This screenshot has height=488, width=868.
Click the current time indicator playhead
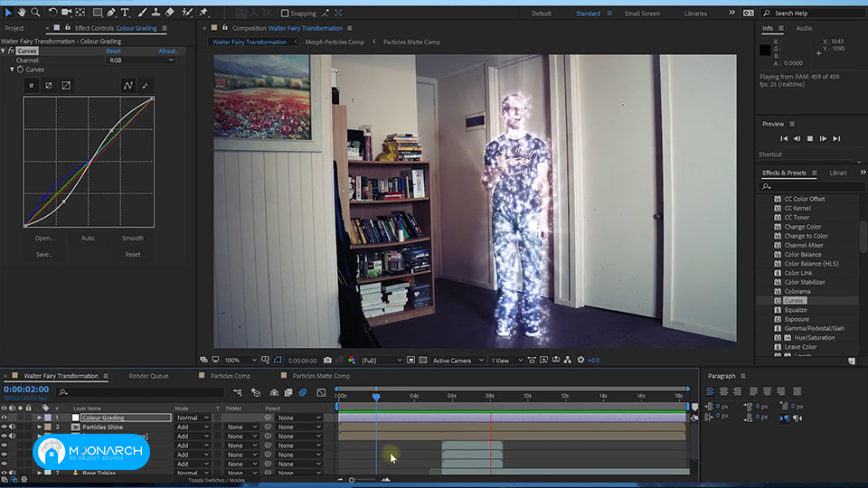point(376,397)
